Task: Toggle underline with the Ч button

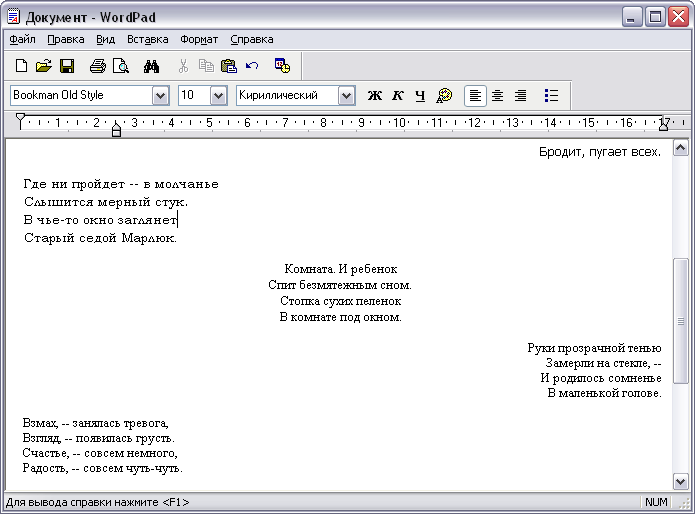Action: click(420, 95)
